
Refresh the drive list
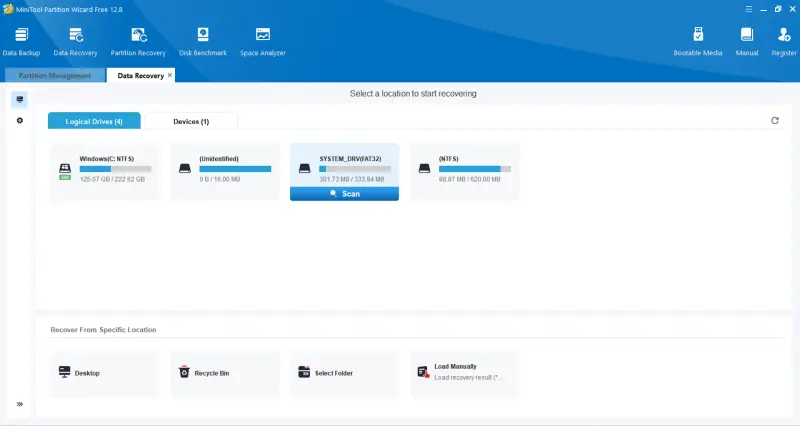click(775, 121)
